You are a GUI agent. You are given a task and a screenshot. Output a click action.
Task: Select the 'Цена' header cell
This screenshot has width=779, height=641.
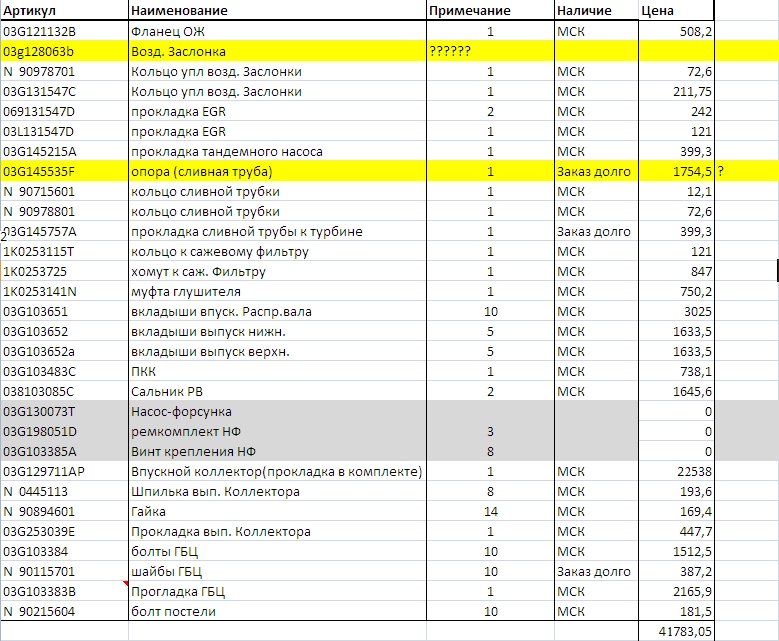(x=675, y=10)
